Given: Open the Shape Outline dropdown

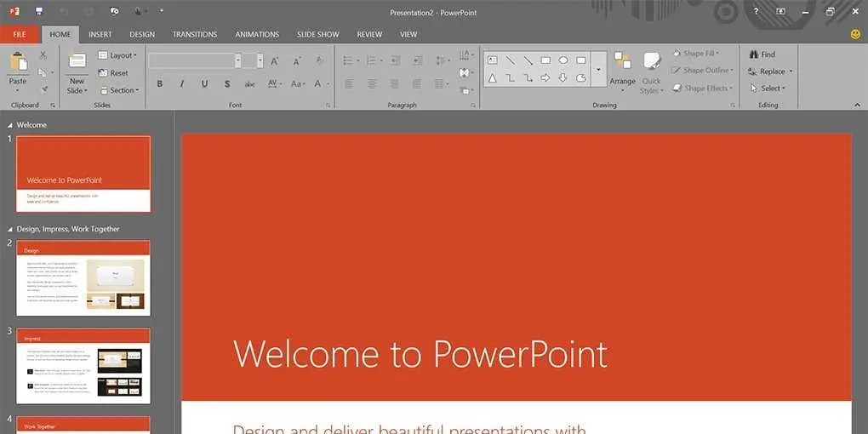Looking at the screenshot, I should coord(702,71).
